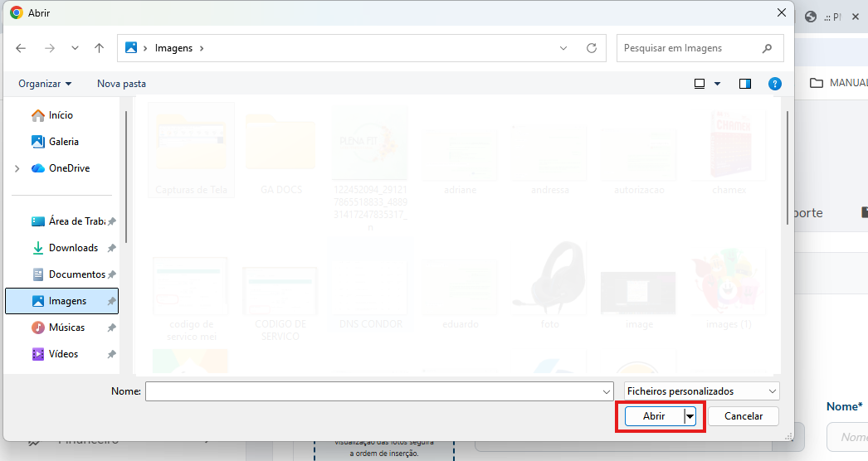This screenshot has width=868, height=461.
Task: Toggle the preview pane icon
Action: [x=744, y=84]
